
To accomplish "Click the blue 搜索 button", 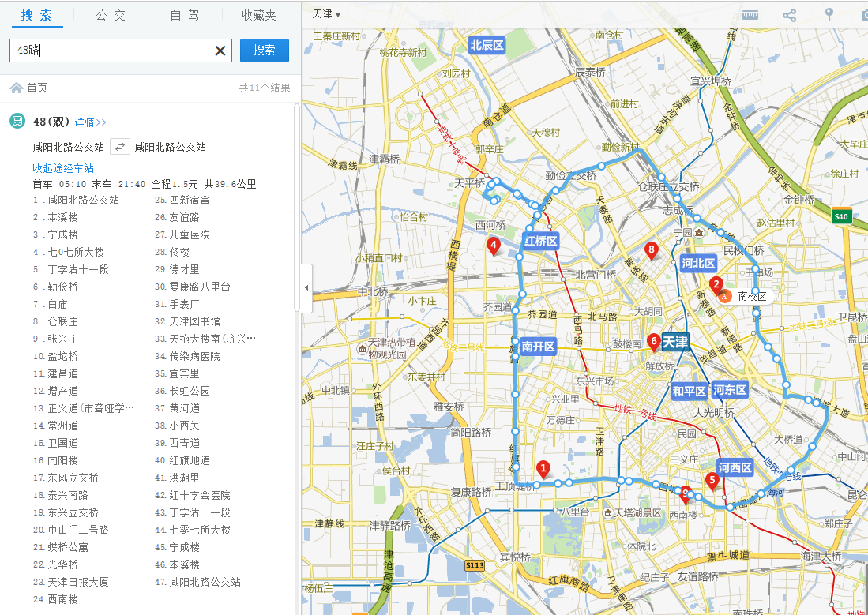I will pos(264,51).
